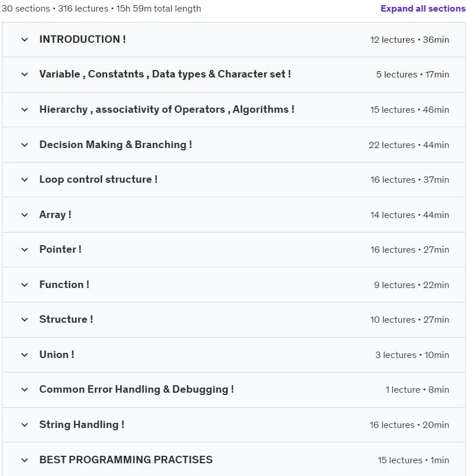Expand the Union section chevron

(x=25, y=355)
